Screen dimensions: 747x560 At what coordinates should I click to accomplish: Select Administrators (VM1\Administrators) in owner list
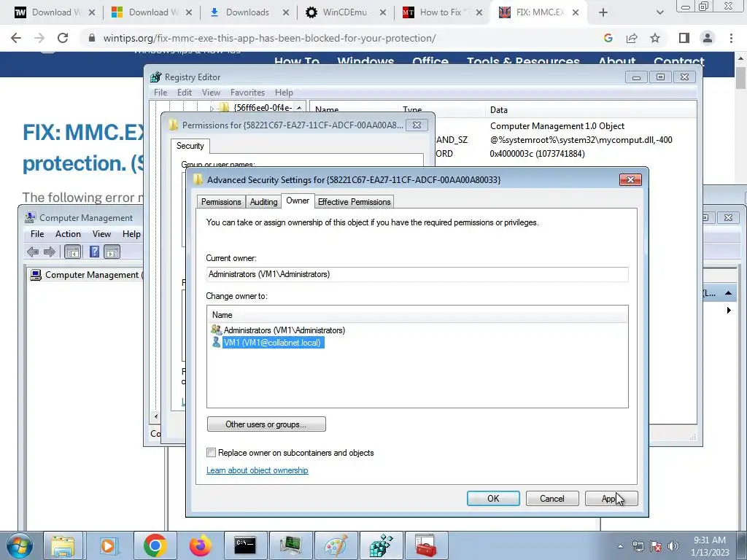tap(285, 330)
